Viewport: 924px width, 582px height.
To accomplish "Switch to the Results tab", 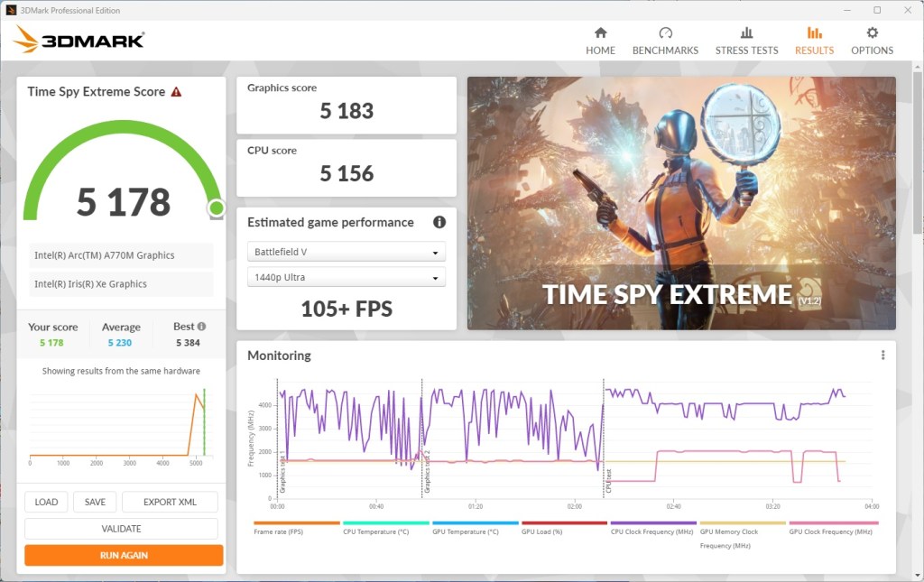I will (815, 41).
